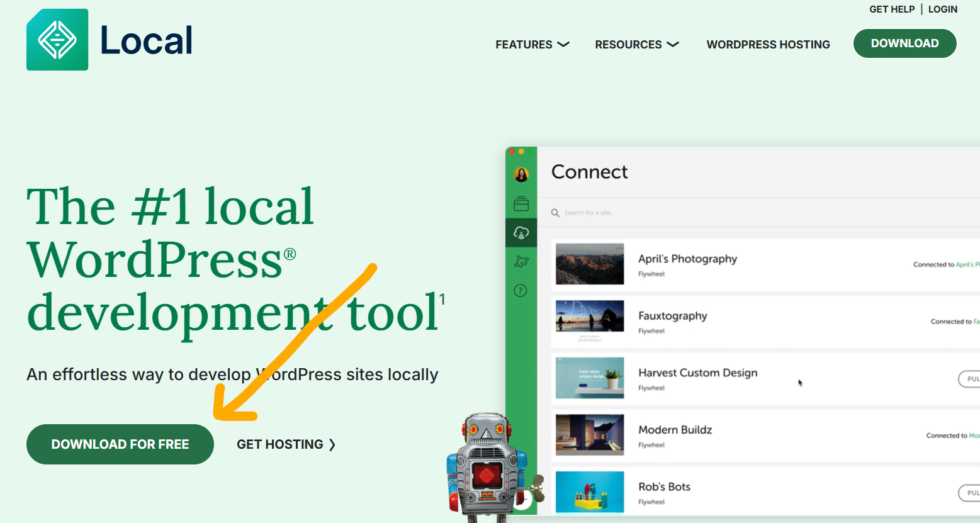Screen dimensions: 980x523
Task: Open the Local sites panel icon
Action: pos(521,203)
